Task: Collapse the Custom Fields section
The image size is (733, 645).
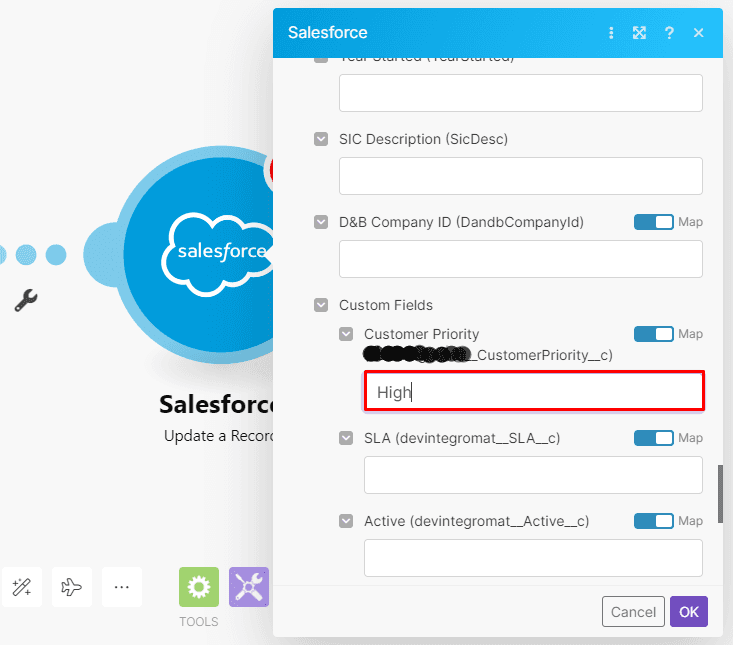Action: tap(321, 305)
